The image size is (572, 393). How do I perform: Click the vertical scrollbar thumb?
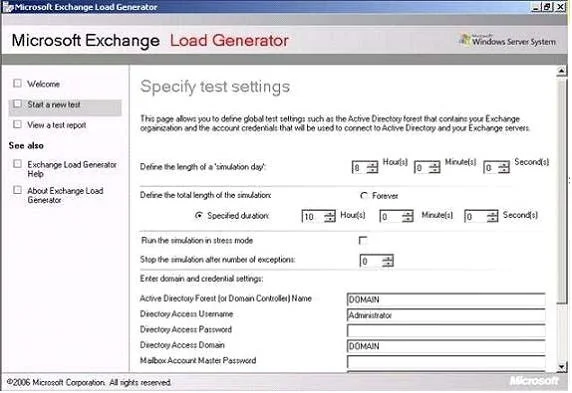561,190
